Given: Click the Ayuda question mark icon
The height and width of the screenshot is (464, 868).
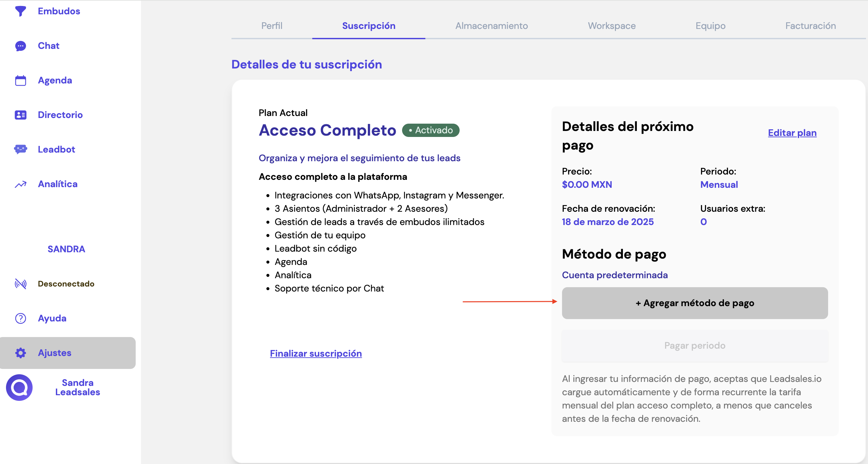Looking at the screenshot, I should click(21, 318).
